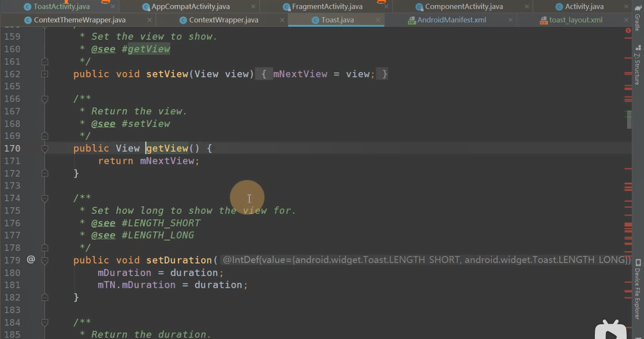Follow the #LENGTH_LONG Javadoc link
This screenshot has height=339, width=644.
[158, 235]
